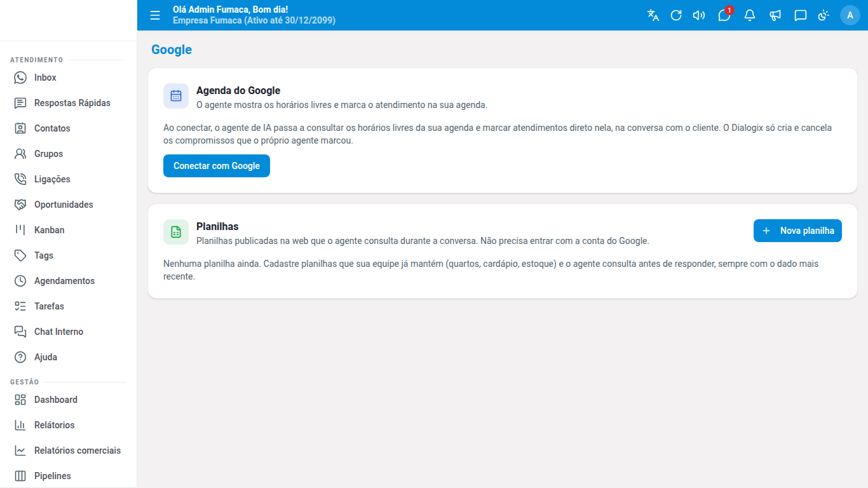Open the language translation icon
Image resolution: width=868 pixels, height=488 pixels.
pos(653,15)
